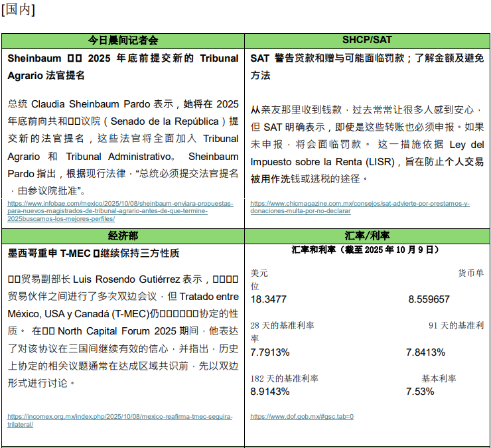Click the value 8.559657
Viewport: 491px width, 448px height.
429,299
